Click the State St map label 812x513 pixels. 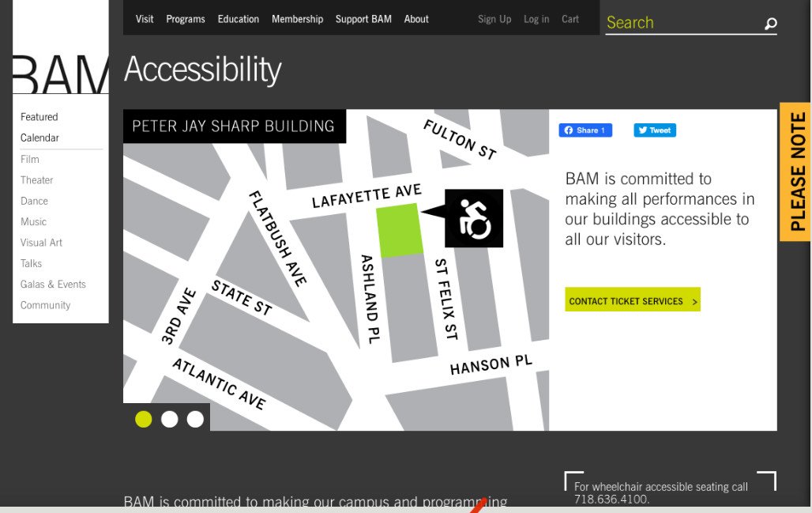click(242, 297)
